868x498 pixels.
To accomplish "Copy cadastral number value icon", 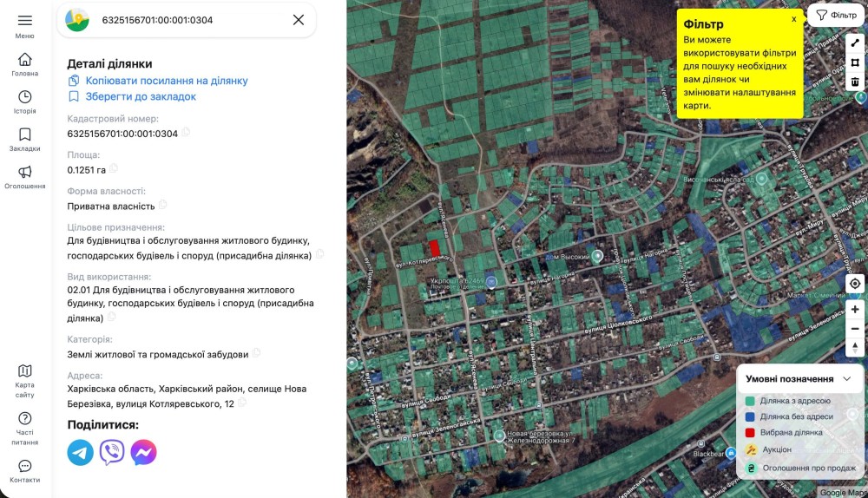I will [x=186, y=132].
